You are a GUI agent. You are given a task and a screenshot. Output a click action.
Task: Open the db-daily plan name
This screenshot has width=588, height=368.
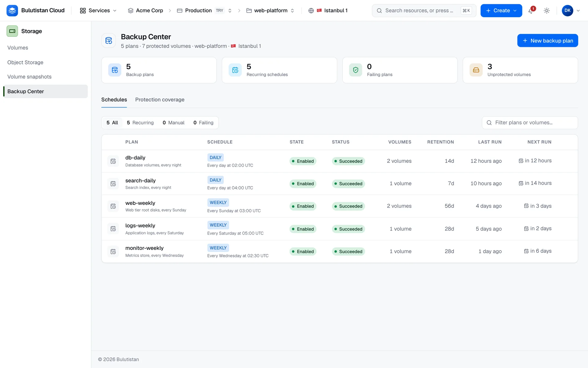[x=135, y=158]
